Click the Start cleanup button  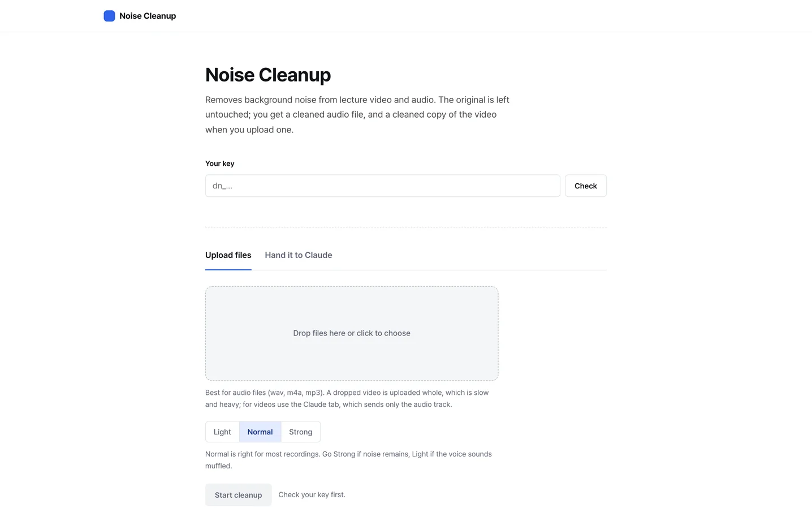click(238, 495)
